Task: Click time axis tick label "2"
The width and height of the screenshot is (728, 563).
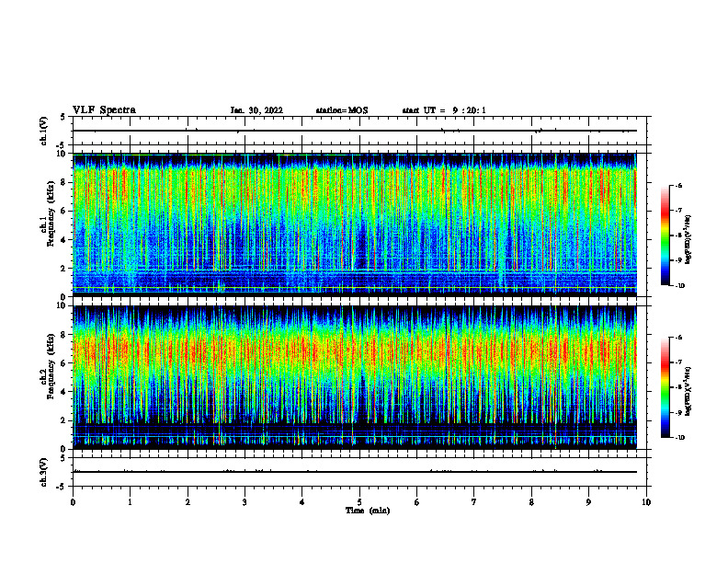Action: point(188,502)
